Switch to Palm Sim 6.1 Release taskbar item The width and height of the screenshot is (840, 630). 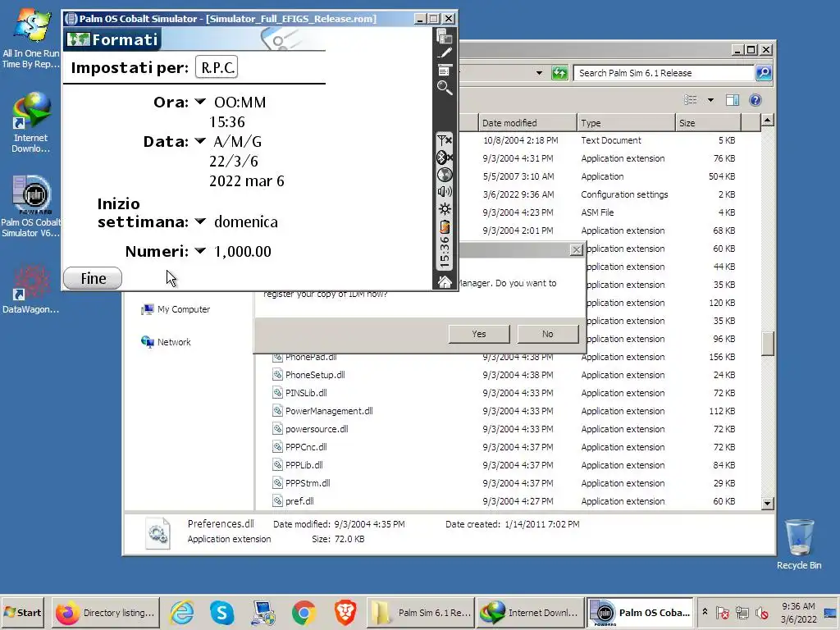point(421,612)
